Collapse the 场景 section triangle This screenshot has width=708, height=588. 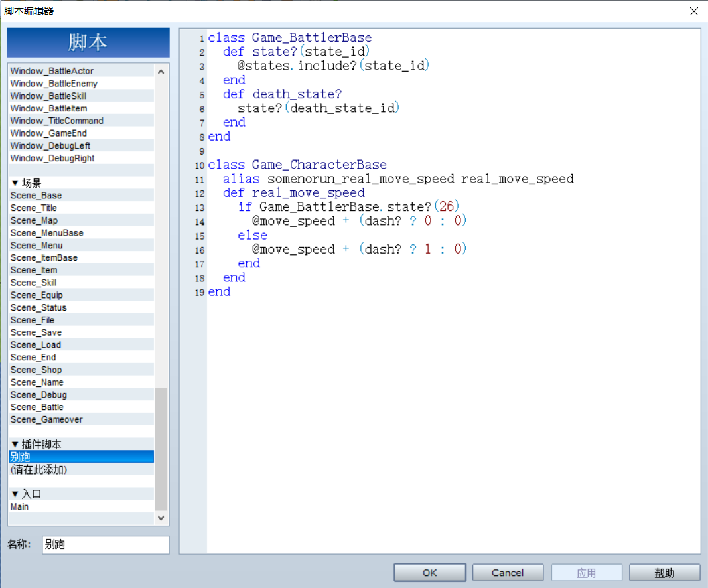[15, 183]
